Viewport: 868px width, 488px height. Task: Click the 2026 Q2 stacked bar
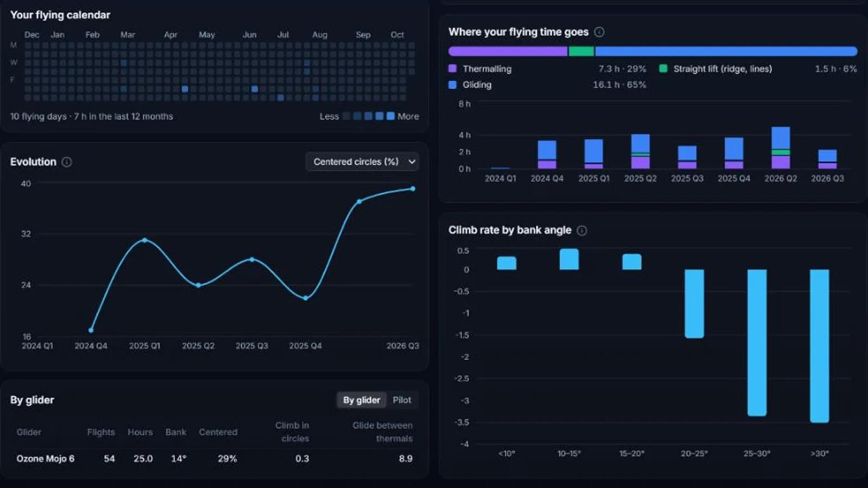click(x=781, y=148)
